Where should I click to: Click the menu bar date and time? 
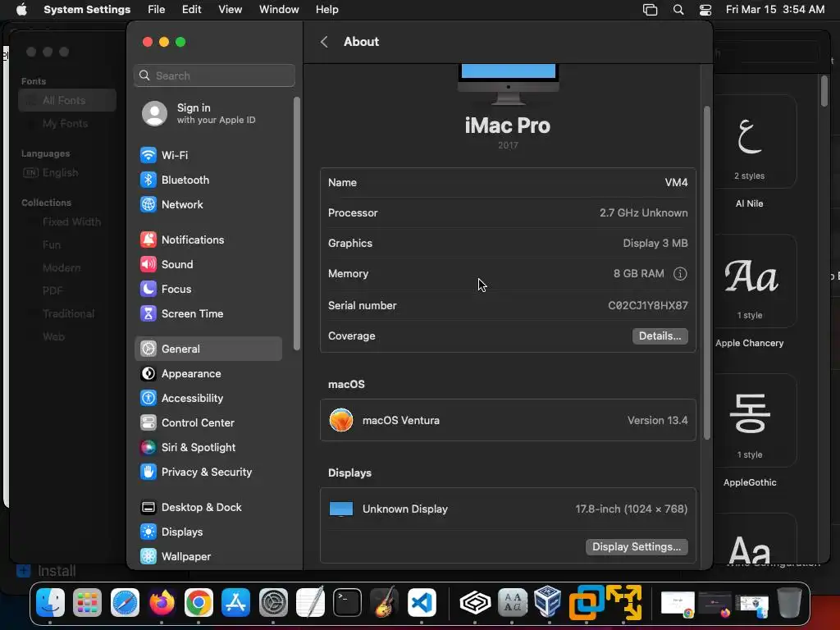click(774, 10)
